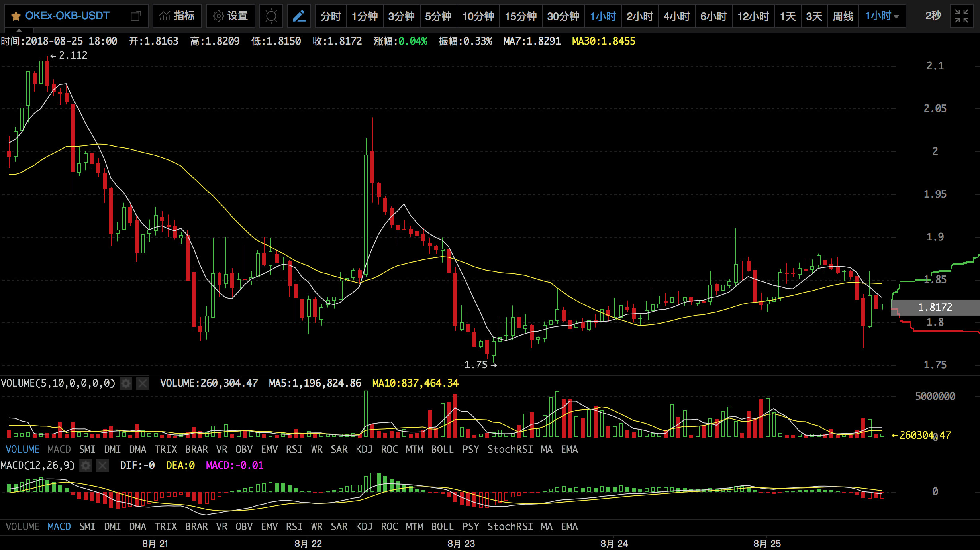Select the 30分钟 timeframe
980x550 pixels.
(x=563, y=16)
